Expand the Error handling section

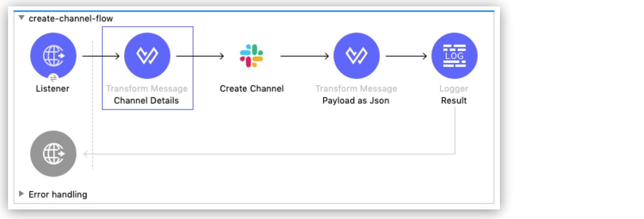point(21,194)
